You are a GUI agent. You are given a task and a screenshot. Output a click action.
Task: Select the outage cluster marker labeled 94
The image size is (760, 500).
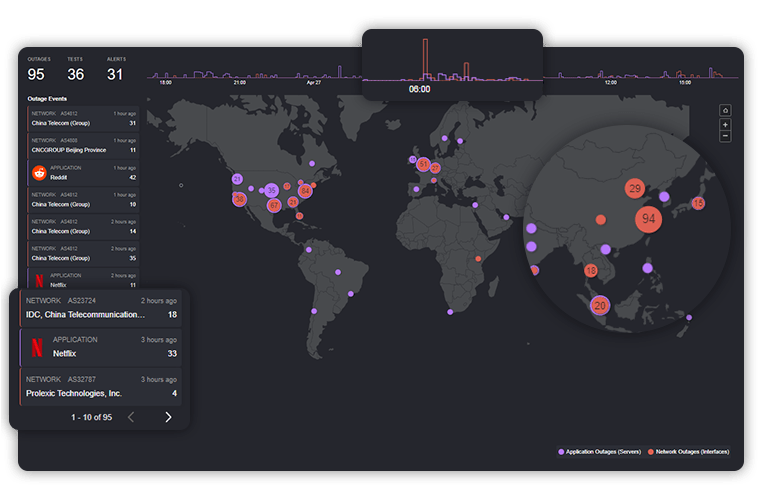(649, 219)
